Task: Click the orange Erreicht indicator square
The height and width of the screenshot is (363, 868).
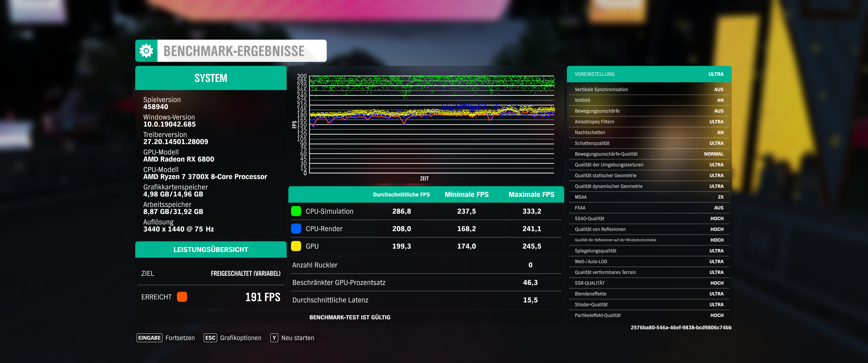Action: (x=182, y=297)
